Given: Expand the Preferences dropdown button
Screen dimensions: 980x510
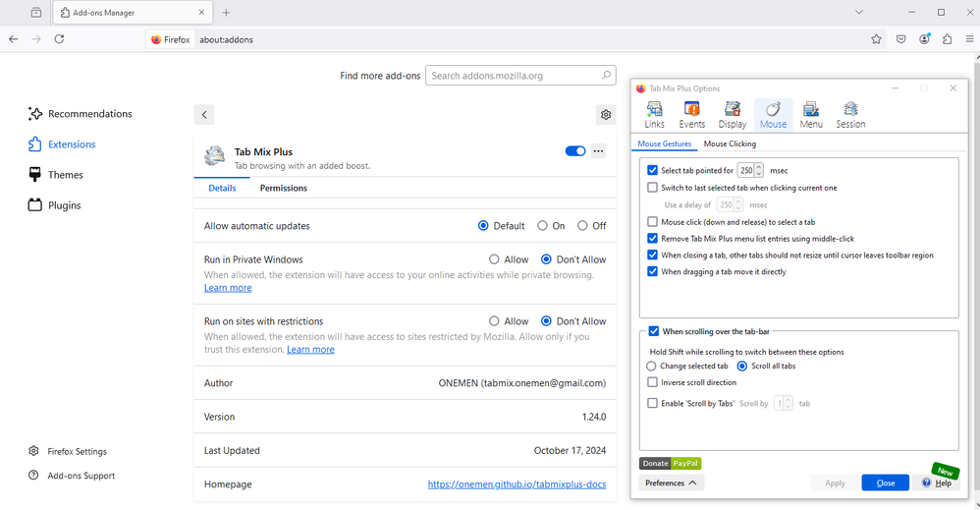Looking at the screenshot, I should pyautogui.click(x=672, y=482).
